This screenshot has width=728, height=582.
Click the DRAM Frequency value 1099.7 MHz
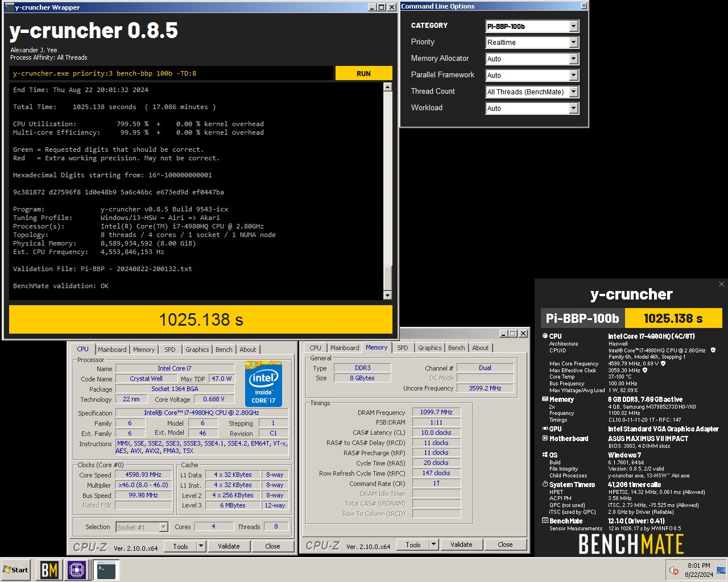coord(436,412)
